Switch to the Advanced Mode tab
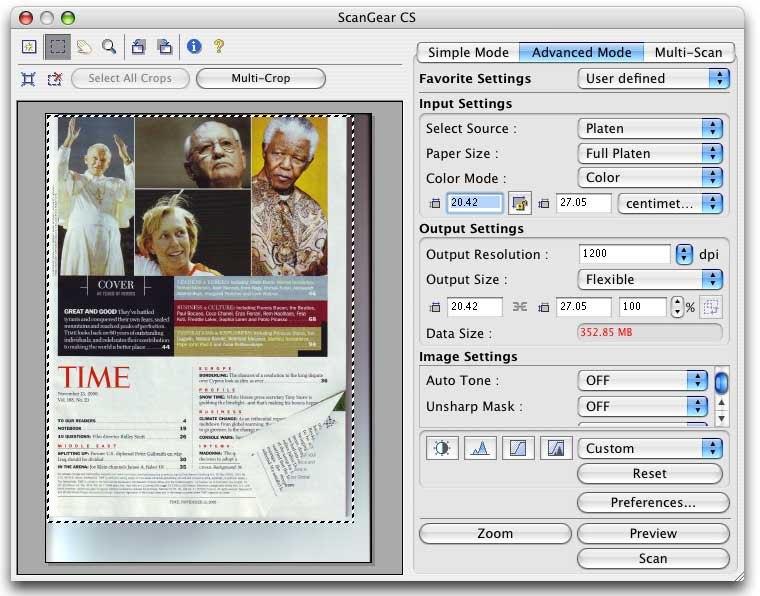 582,52
